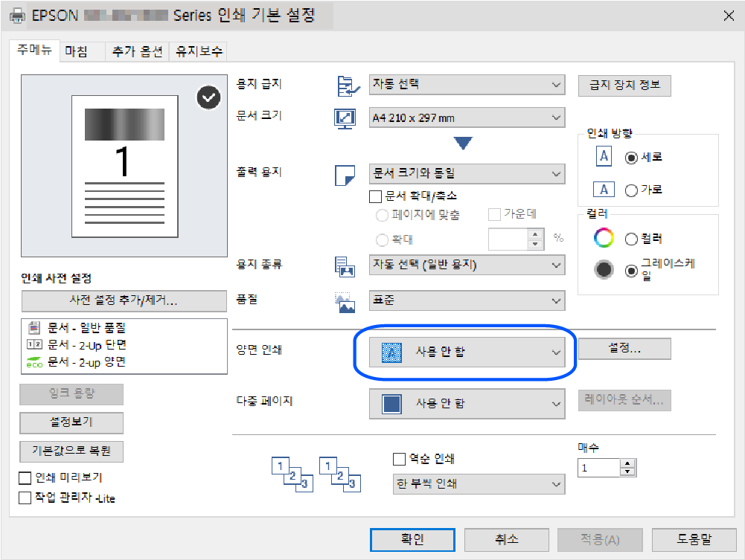
Task: Switch to the 추가 옵션 tab
Action: pyautogui.click(x=137, y=51)
